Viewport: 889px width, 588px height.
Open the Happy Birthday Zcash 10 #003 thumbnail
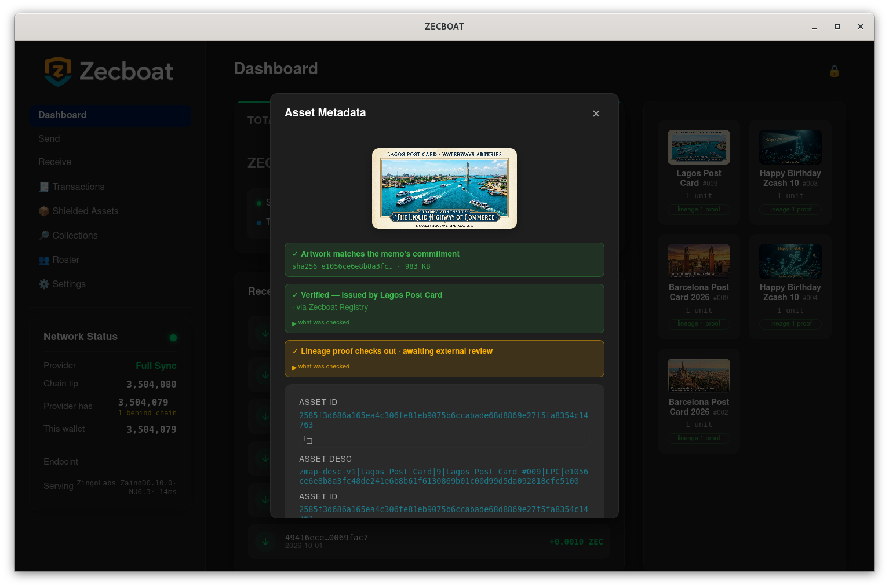pos(790,147)
